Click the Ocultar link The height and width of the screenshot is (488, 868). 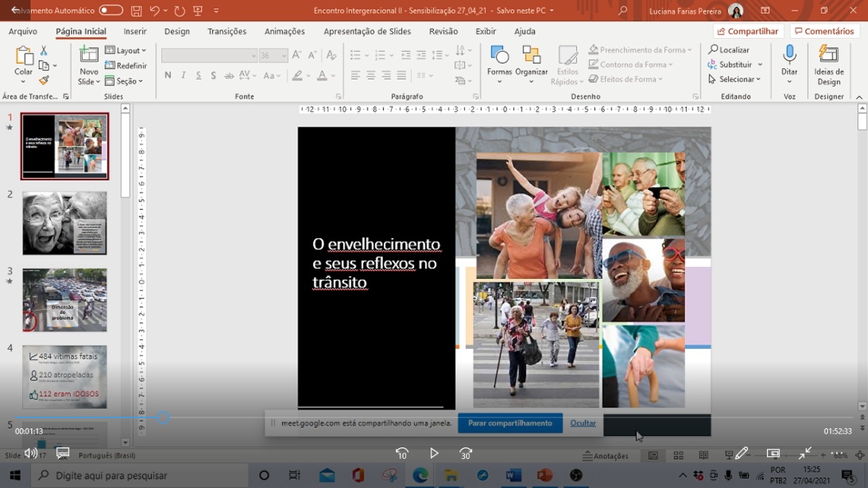(x=583, y=423)
